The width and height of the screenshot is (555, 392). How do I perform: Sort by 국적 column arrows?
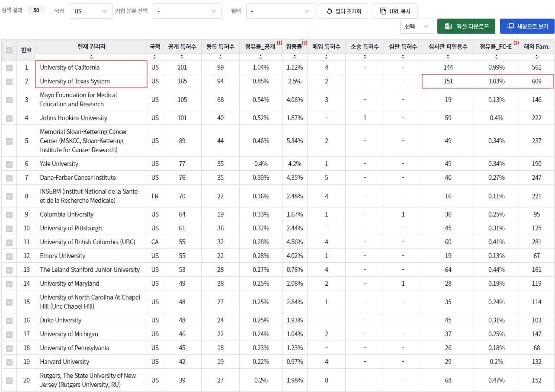(x=155, y=57)
